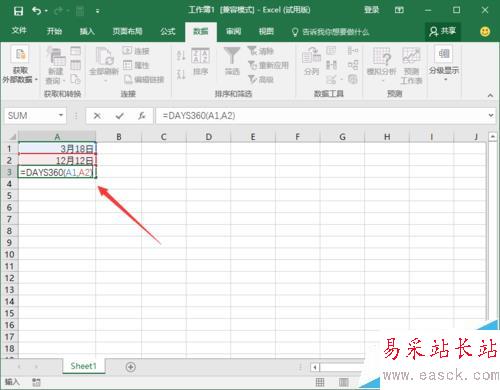This screenshot has height=390, width=500.
Task: Open the Undo history dropdown arrow
Action: pyautogui.click(x=46, y=11)
